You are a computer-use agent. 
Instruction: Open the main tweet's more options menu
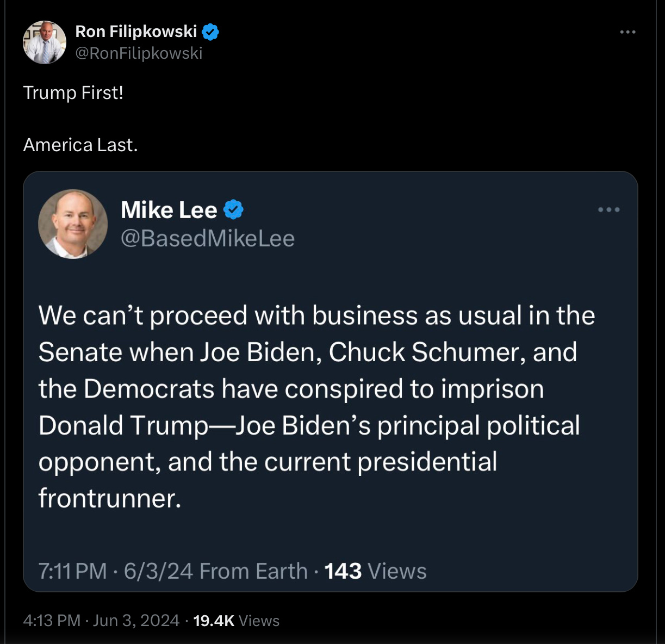coord(627,32)
